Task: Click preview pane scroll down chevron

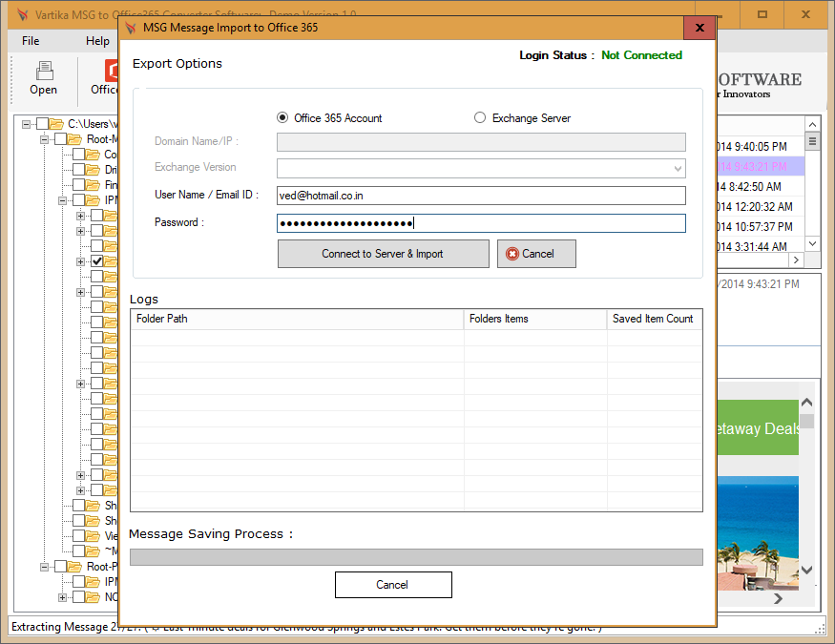Action: 806,570
